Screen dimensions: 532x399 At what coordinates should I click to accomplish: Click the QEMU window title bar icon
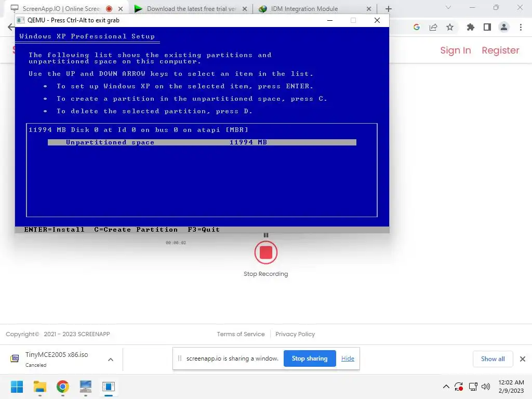point(21,20)
